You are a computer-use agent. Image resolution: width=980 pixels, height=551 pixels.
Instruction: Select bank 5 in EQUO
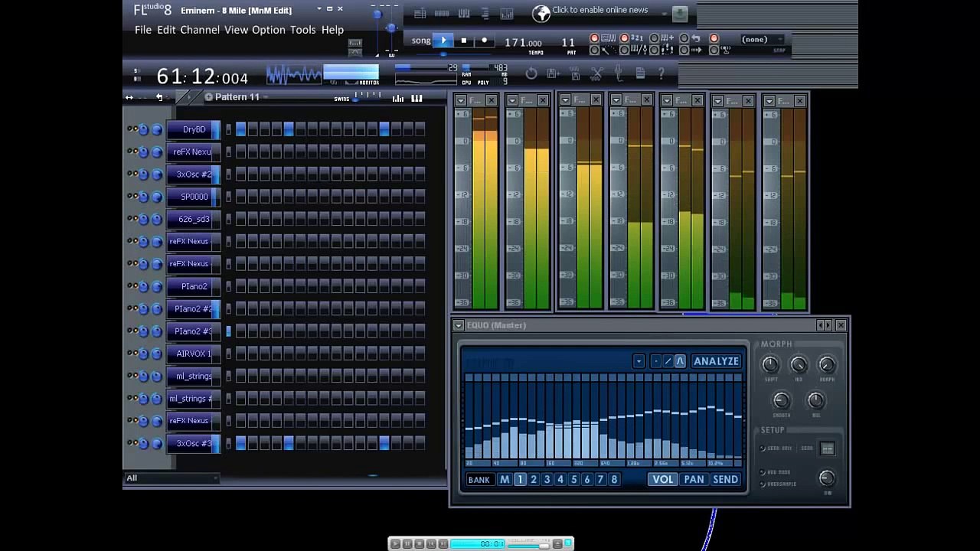pyautogui.click(x=573, y=480)
